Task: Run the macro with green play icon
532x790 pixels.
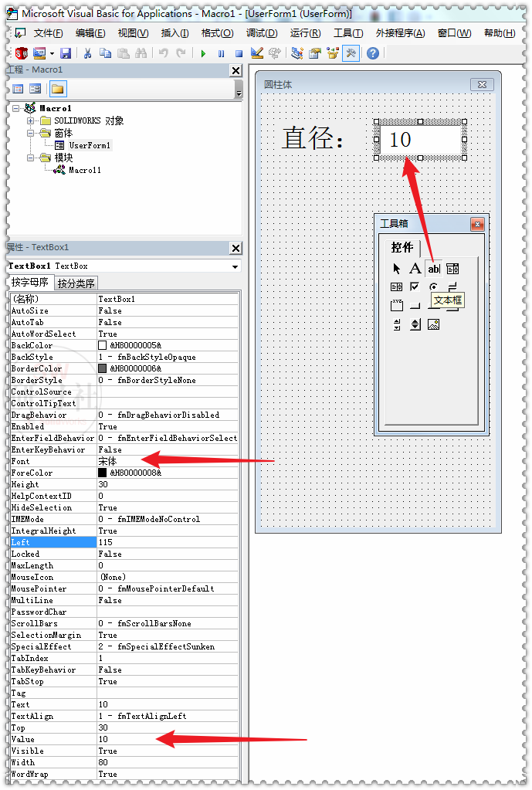Action: pyautogui.click(x=203, y=53)
